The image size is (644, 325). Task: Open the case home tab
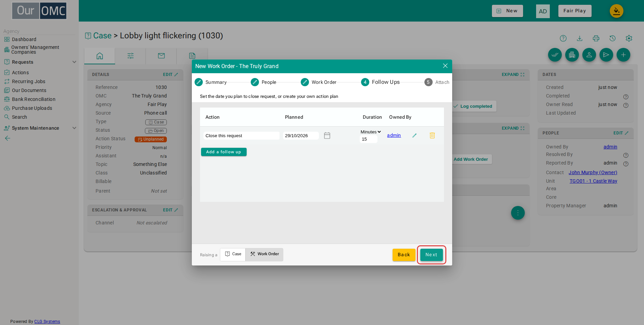pyautogui.click(x=100, y=56)
